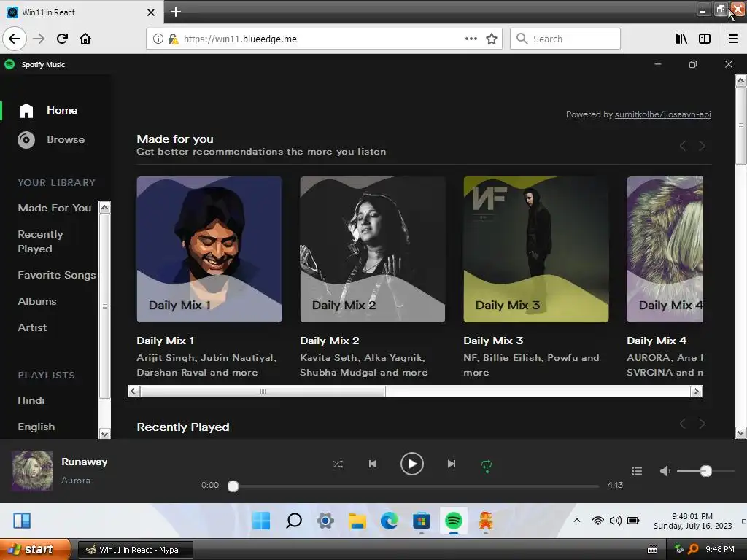Image resolution: width=747 pixels, height=560 pixels.
Task: Bookmark this page with star icon
Action: pyautogui.click(x=492, y=39)
